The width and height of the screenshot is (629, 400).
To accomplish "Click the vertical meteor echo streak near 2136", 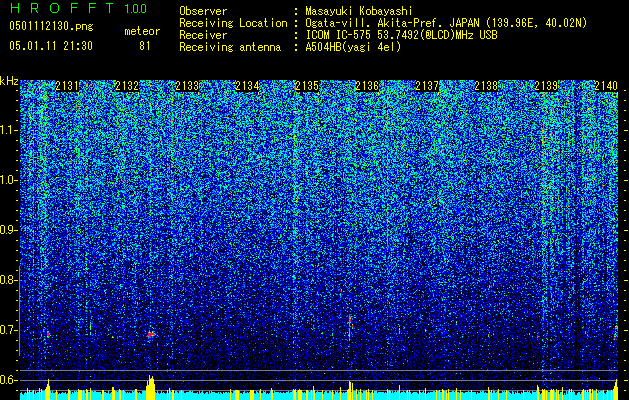I will coord(350,328).
